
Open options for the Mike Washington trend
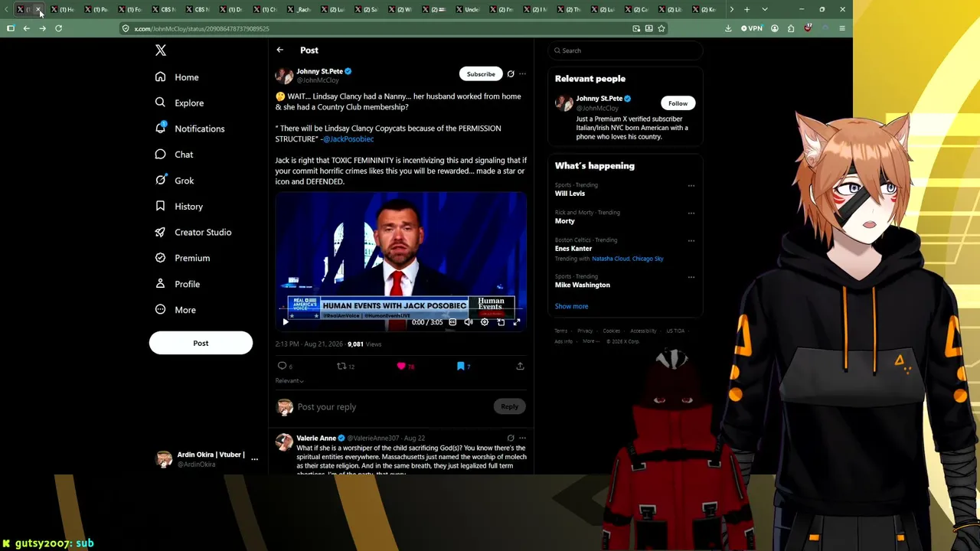(x=691, y=278)
